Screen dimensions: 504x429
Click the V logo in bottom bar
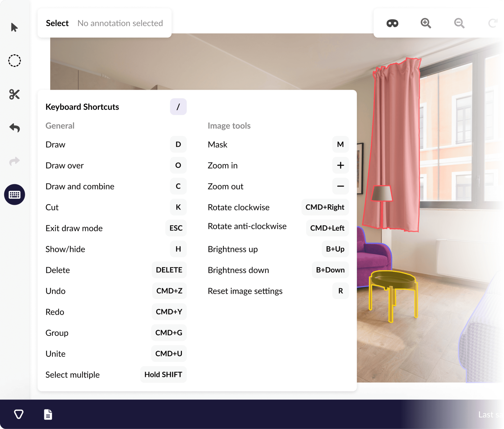[x=19, y=414]
